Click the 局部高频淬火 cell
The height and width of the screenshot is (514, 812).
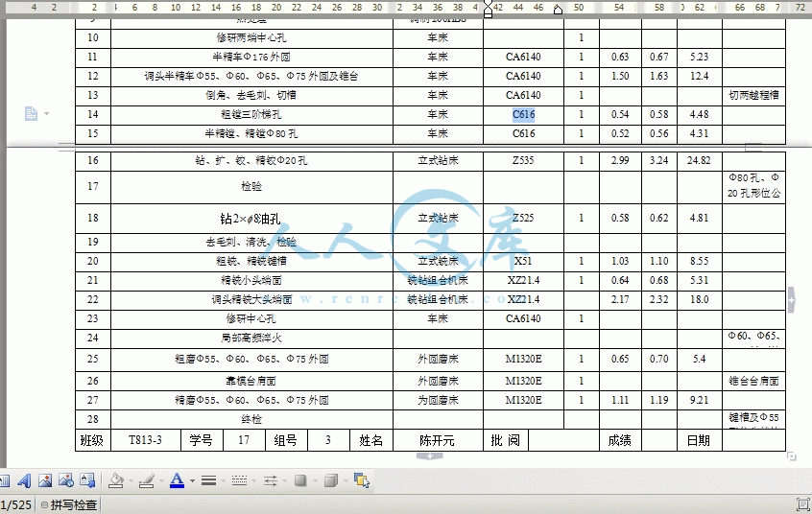tap(251, 338)
